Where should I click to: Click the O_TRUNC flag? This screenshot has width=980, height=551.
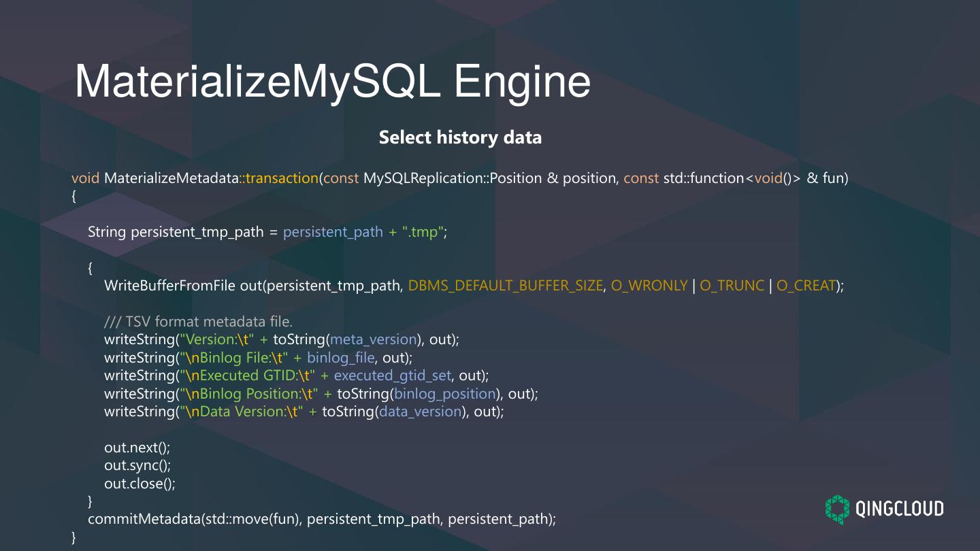(x=732, y=286)
